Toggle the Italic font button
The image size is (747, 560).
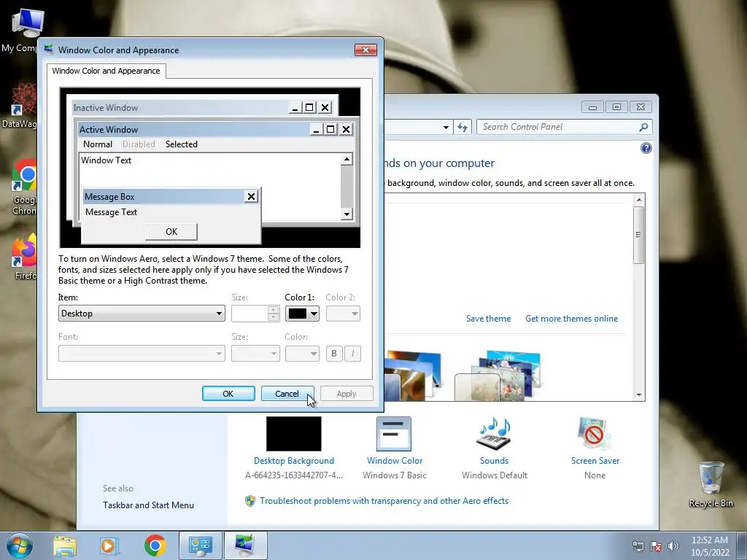pyautogui.click(x=352, y=354)
